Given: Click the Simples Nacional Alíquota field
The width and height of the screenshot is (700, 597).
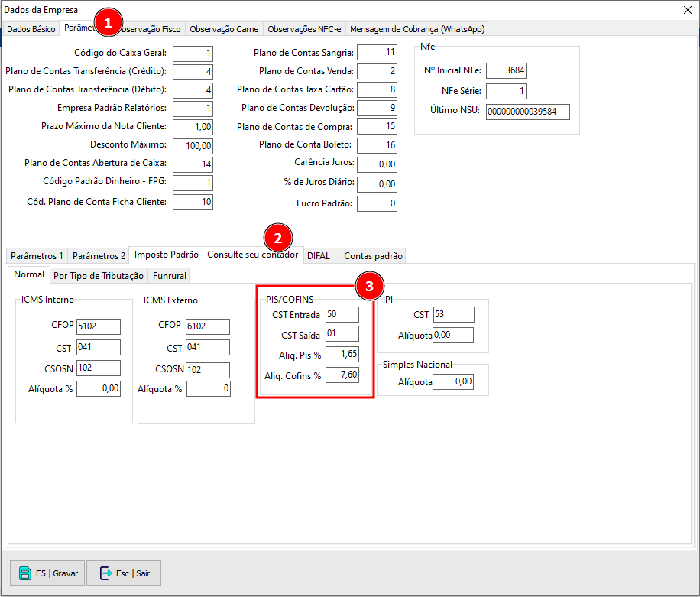Looking at the screenshot, I should [x=452, y=381].
